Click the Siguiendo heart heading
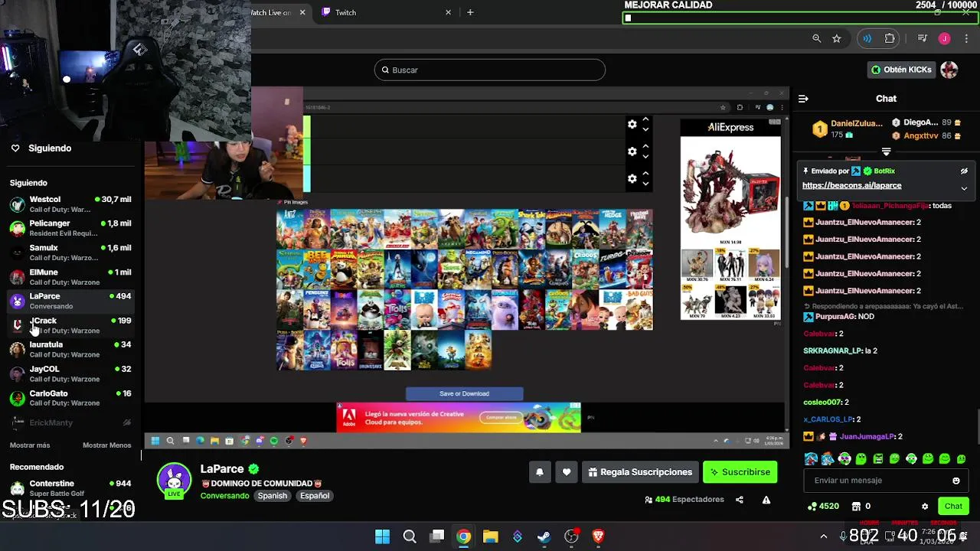 (41, 148)
